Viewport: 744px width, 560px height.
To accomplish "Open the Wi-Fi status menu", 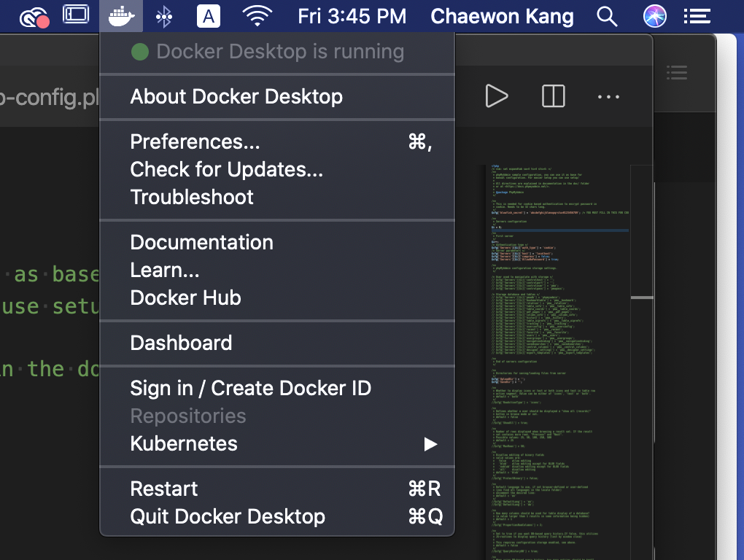I will (257, 16).
